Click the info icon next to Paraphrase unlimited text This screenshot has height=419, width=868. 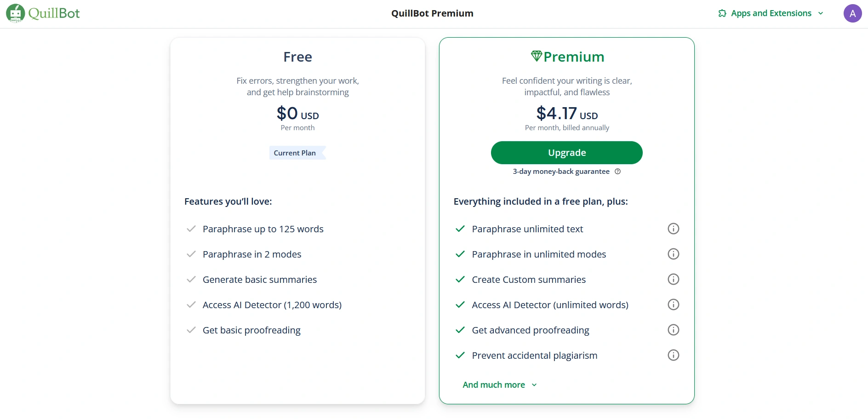pos(673,229)
